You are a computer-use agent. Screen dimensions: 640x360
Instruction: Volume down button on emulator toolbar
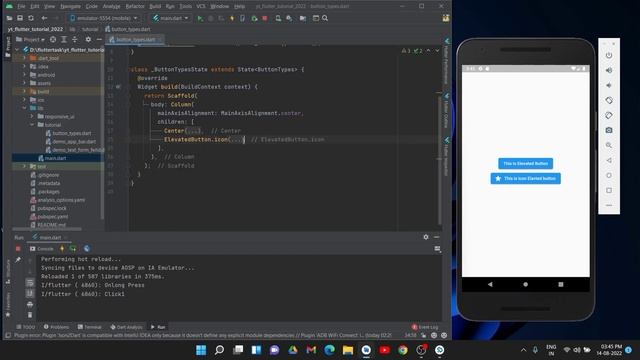tap(609, 85)
